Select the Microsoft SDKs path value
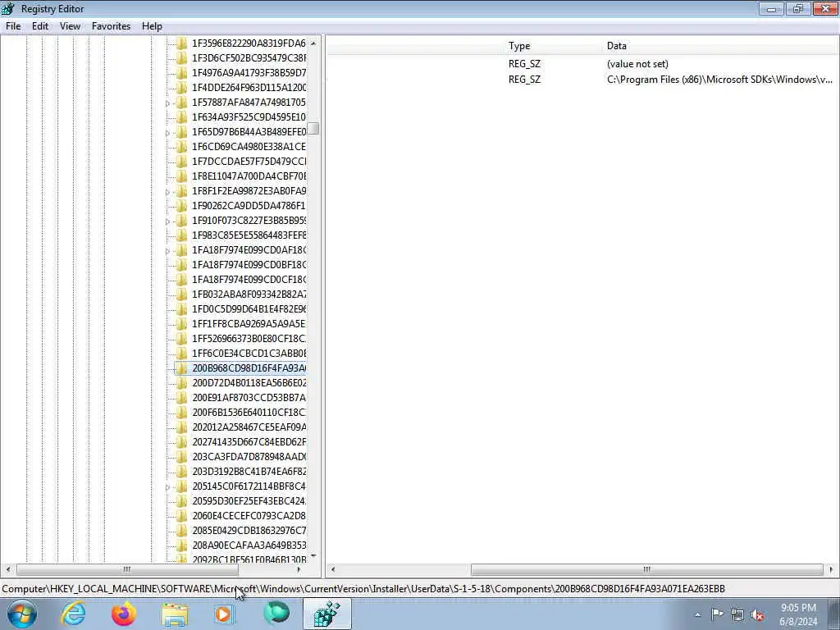Image resolution: width=840 pixels, height=630 pixels. click(719, 80)
